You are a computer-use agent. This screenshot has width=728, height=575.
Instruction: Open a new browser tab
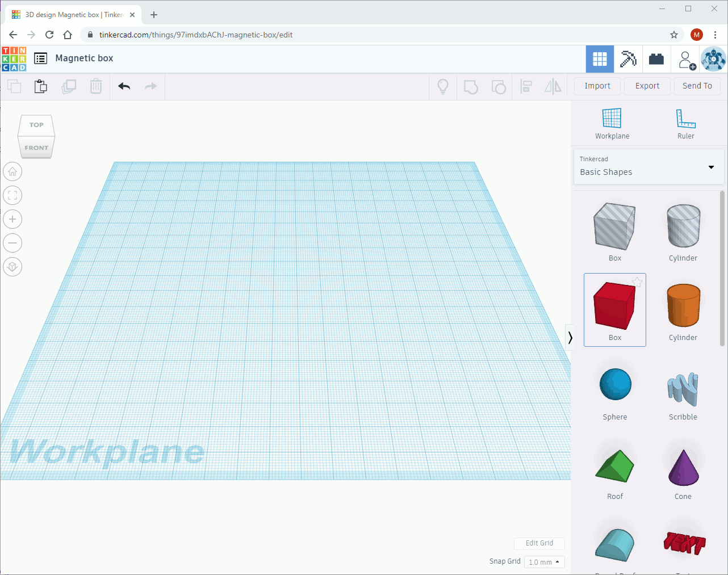click(154, 15)
